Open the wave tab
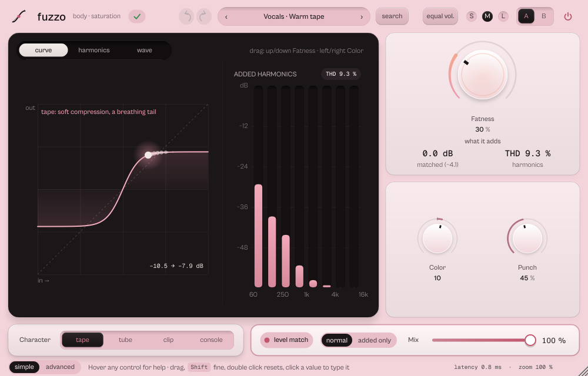Screen dimensions: 588x376 click(145, 50)
